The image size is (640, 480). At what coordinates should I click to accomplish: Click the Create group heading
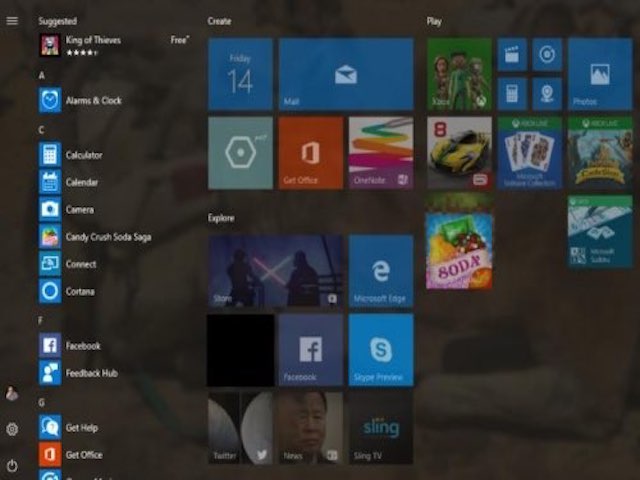[x=219, y=21]
